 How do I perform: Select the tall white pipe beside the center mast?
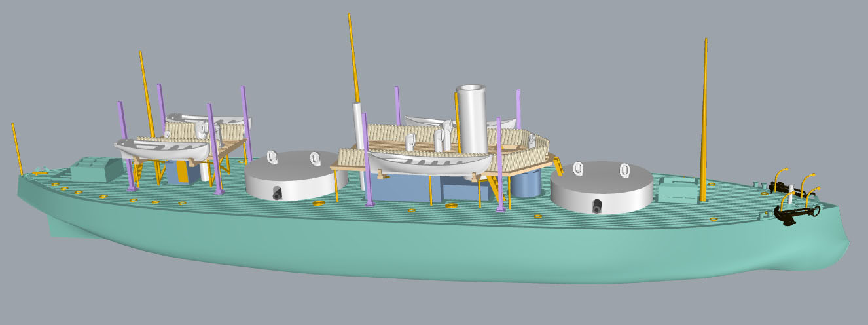coord(359,131)
